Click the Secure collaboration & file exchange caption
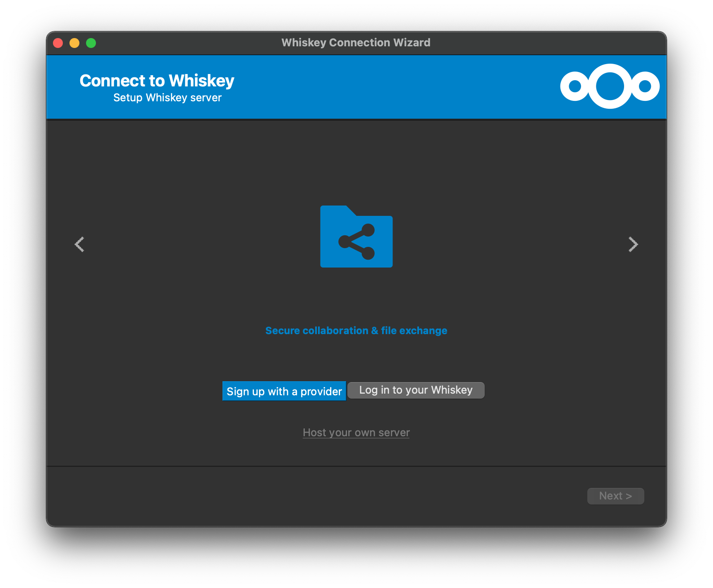Viewport: 713px width, 588px height. pyautogui.click(x=356, y=330)
